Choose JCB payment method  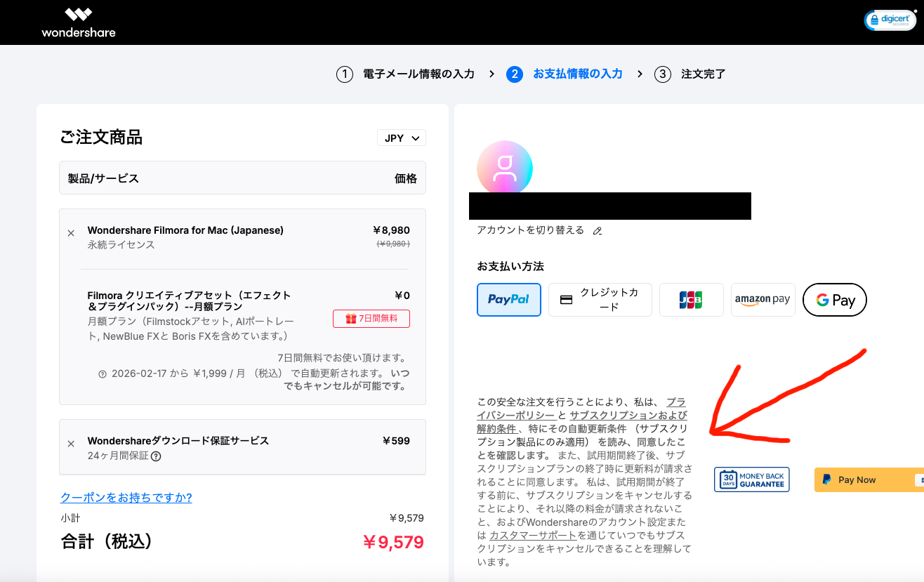tap(691, 300)
